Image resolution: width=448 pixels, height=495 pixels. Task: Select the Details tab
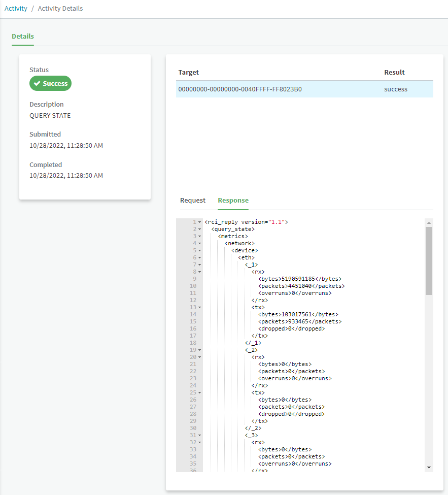(23, 37)
